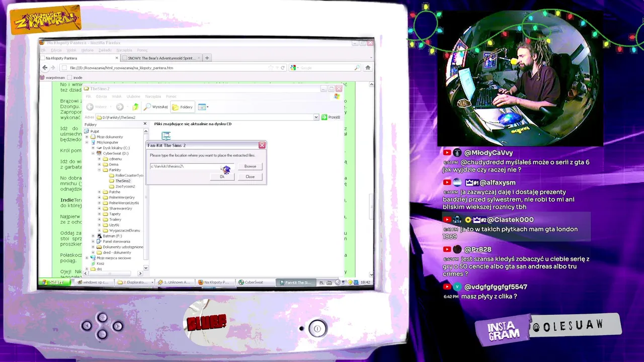The image size is (644, 362).
Task: Click the Forward arrow icon in the TheSims2 explorer
Action: tap(120, 107)
